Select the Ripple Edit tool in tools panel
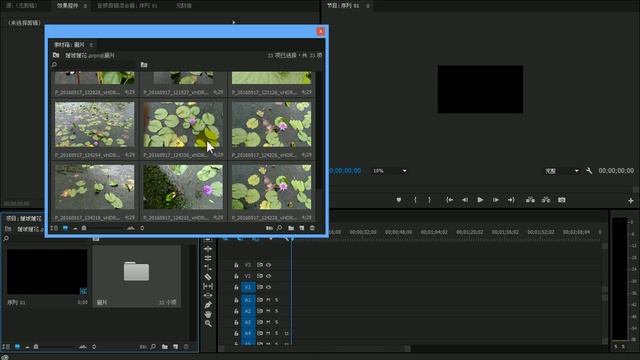Screen dimensions: 640x360 point(208,249)
